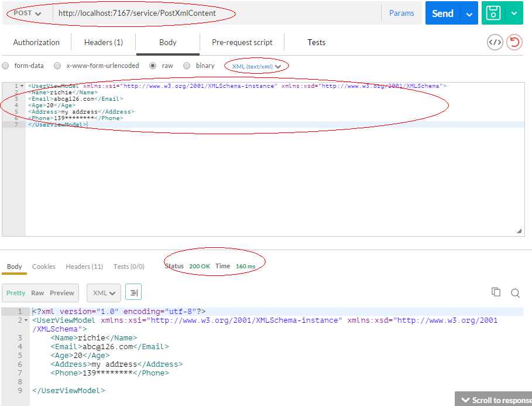Click the resize handle of the body editor
532x406 pixels.
tap(520, 231)
